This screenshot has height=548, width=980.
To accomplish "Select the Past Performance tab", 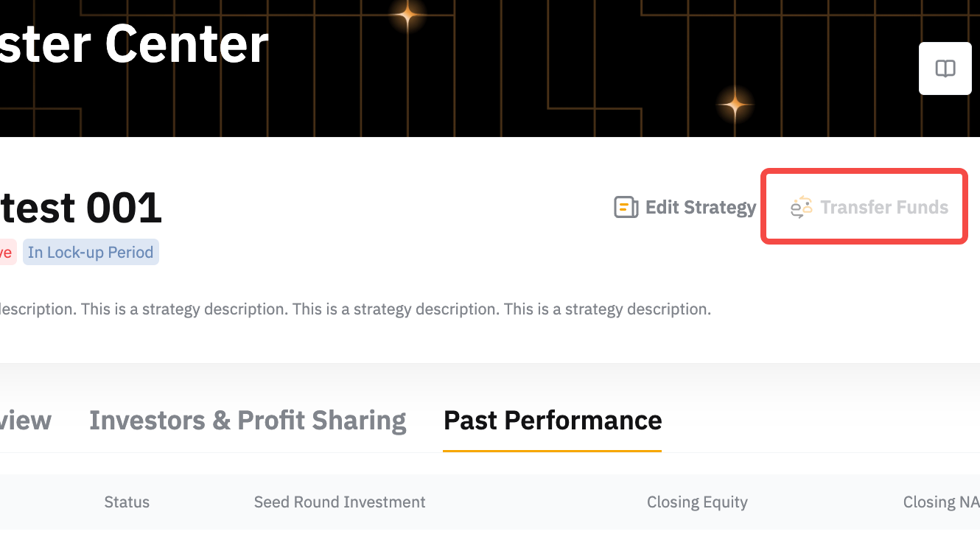I will click(553, 421).
